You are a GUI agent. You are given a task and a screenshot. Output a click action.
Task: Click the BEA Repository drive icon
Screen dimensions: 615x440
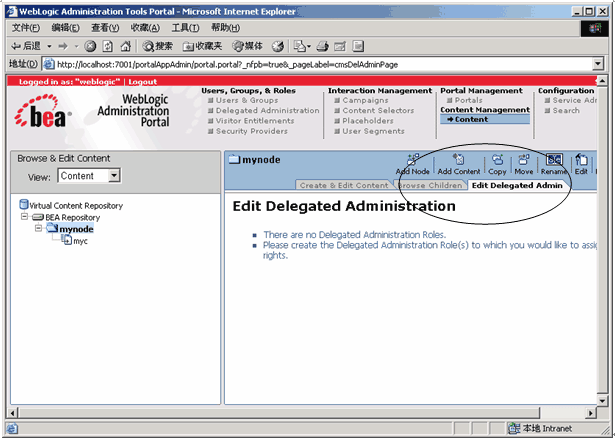(x=38, y=217)
